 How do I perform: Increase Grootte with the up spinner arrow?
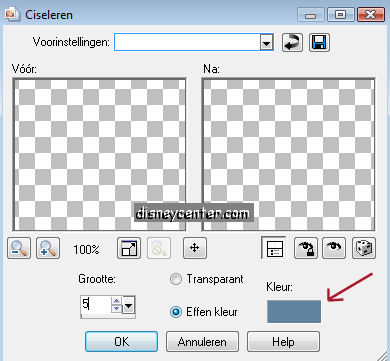tap(116, 301)
